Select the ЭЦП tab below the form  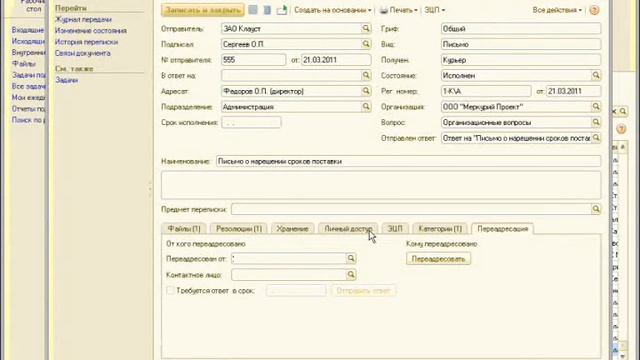395,229
